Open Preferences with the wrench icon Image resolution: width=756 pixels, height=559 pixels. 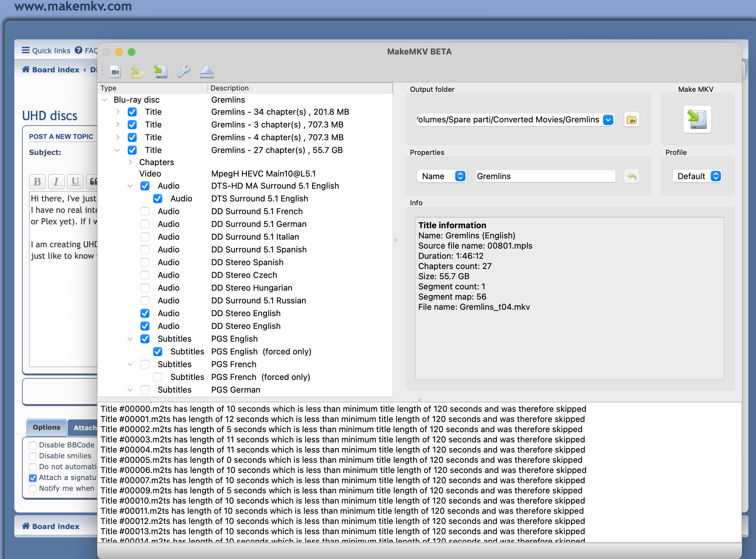click(x=184, y=71)
